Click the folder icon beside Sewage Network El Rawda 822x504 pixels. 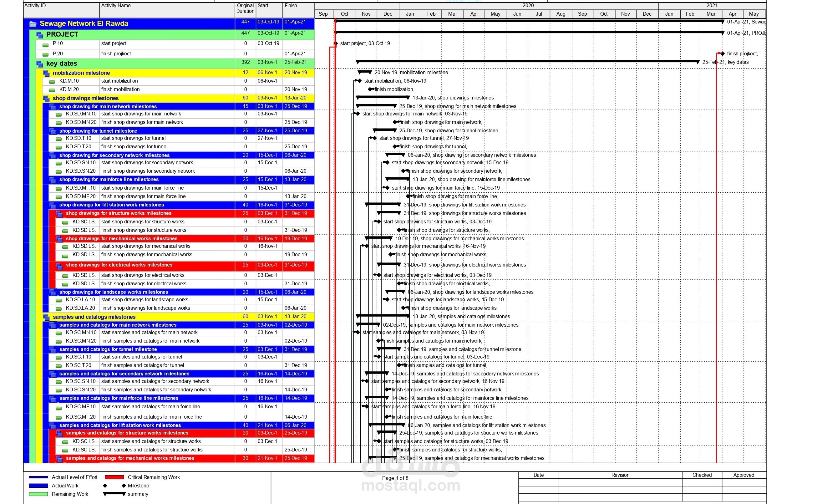[33, 24]
